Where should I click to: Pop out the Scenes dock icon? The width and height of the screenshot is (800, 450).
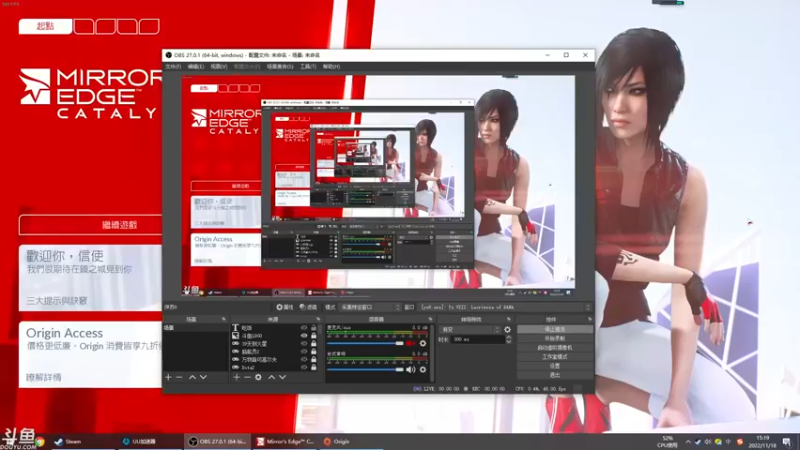click(223, 319)
